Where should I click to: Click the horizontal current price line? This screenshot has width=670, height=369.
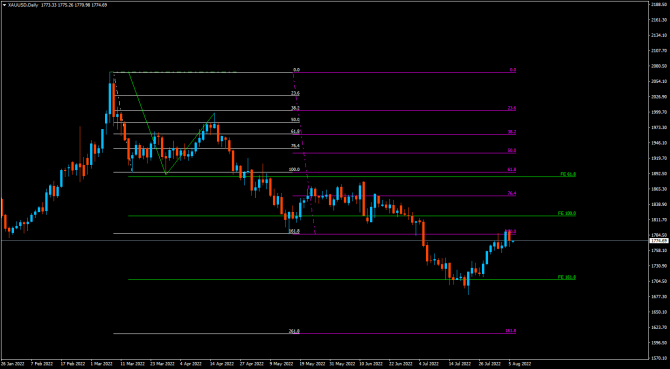[324, 241]
